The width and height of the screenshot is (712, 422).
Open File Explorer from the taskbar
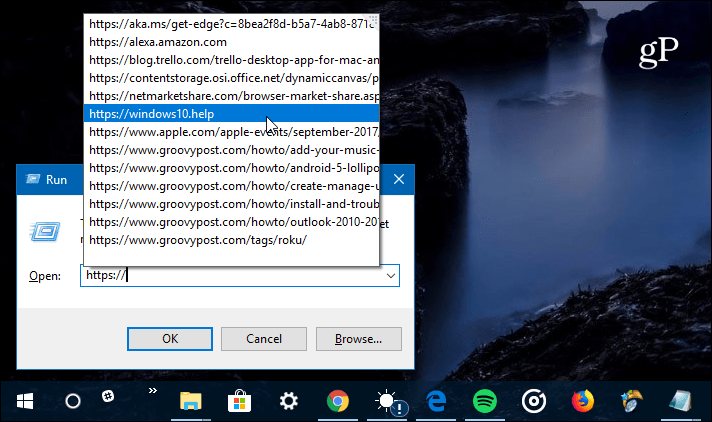(x=191, y=402)
